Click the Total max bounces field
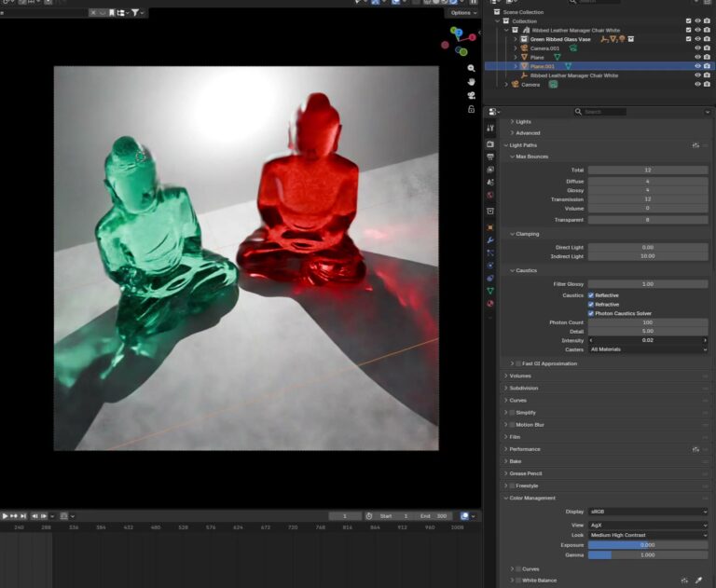This screenshot has width=716, height=588. point(648,170)
